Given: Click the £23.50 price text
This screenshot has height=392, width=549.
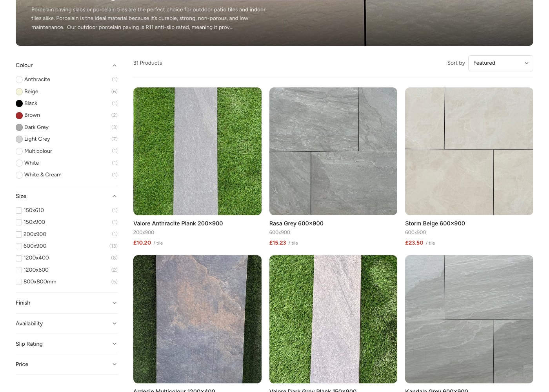Looking at the screenshot, I should [414, 243].
